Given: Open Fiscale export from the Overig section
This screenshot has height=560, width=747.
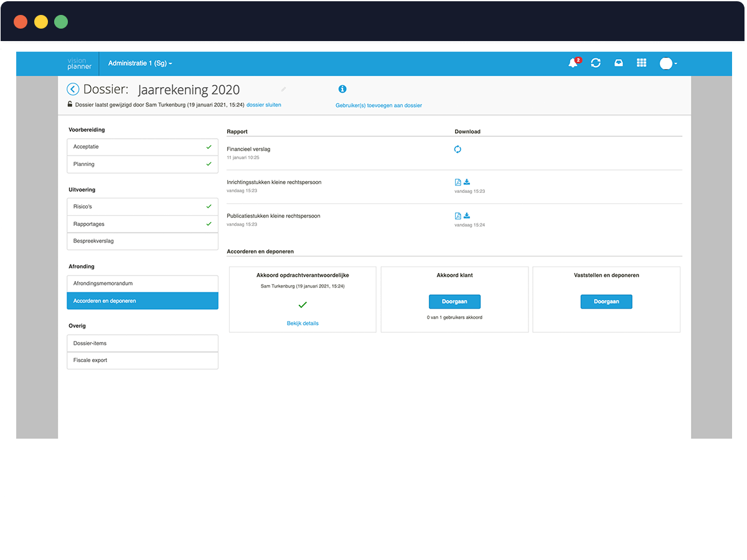Looking at the screenshot, I should point(142,360).
